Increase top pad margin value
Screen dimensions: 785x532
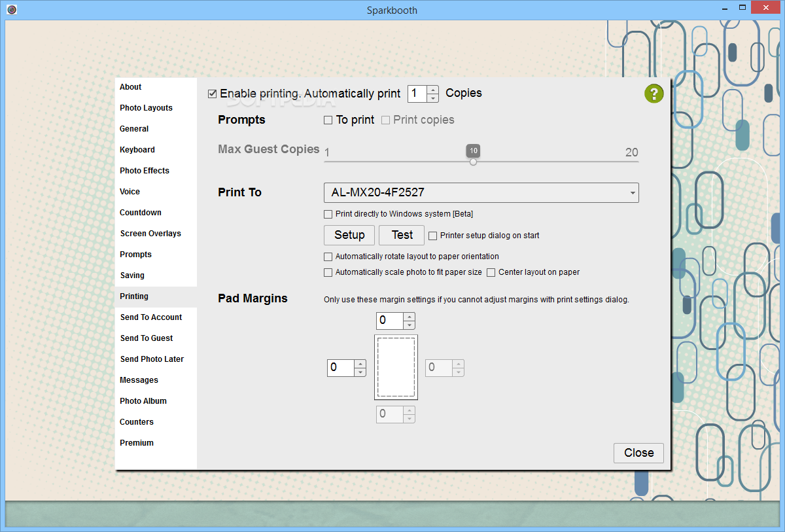pos(410,317)
